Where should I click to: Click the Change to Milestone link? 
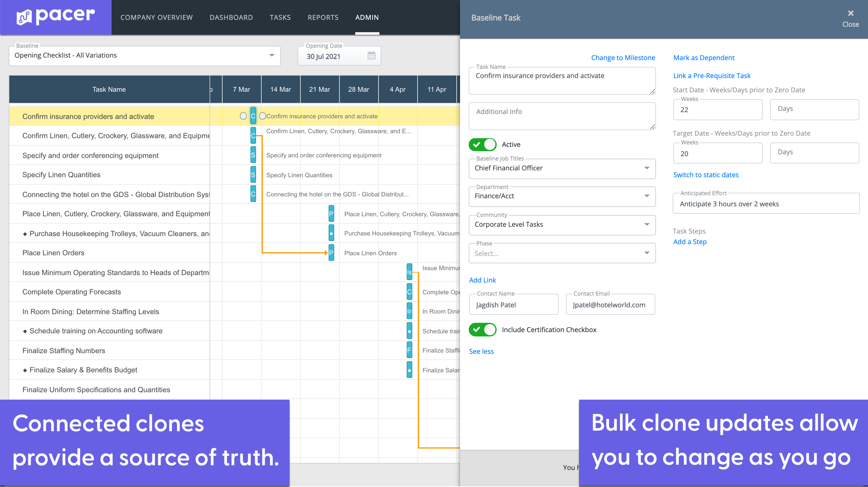pos(623,57)
